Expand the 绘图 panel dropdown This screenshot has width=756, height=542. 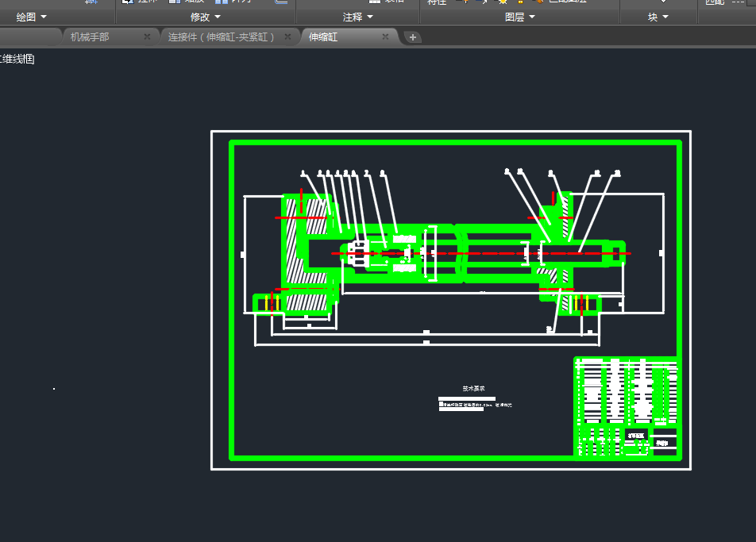32,17
